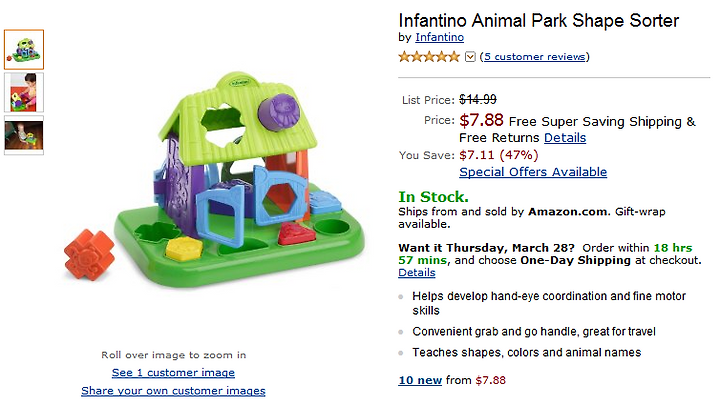Select the first shape sorter thumbnail
Screen dimensions: 720x405
coord(23,49)
